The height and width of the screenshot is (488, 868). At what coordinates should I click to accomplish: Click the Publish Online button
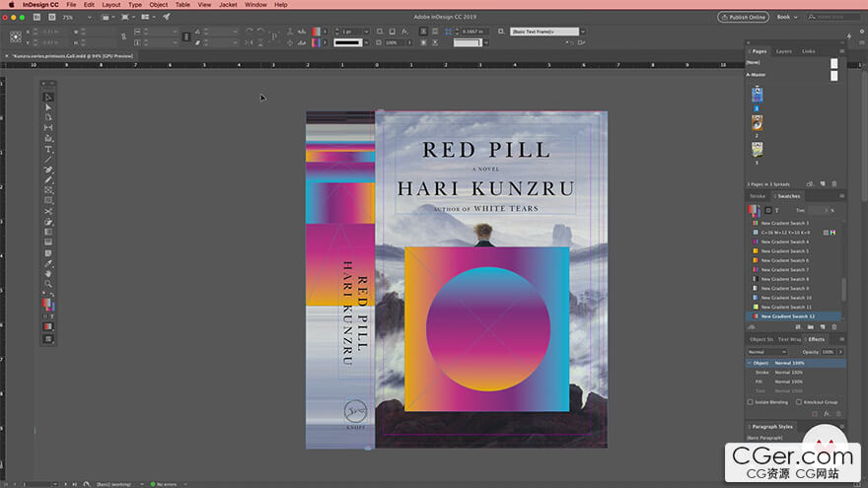point(743,17)
